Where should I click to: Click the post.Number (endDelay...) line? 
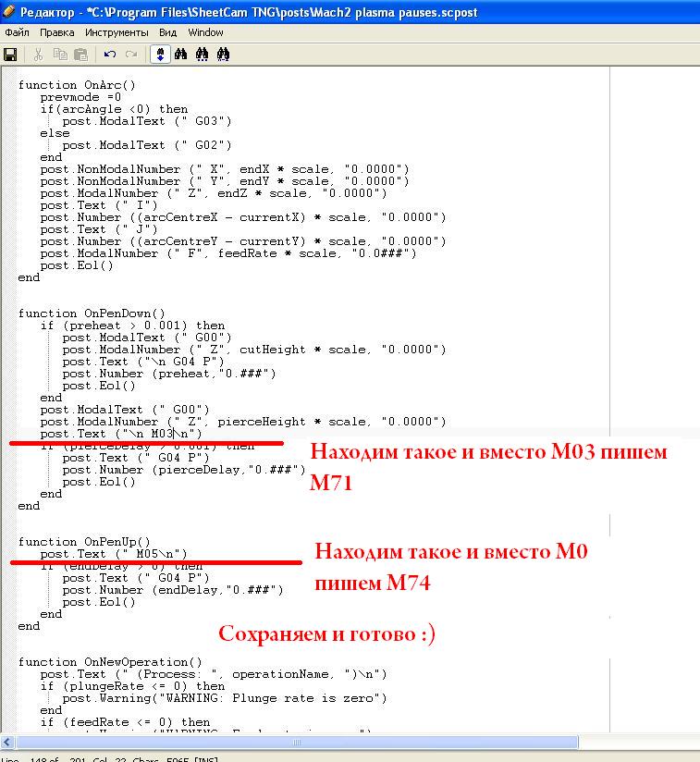pyautogui.click(x=172, y=590)
